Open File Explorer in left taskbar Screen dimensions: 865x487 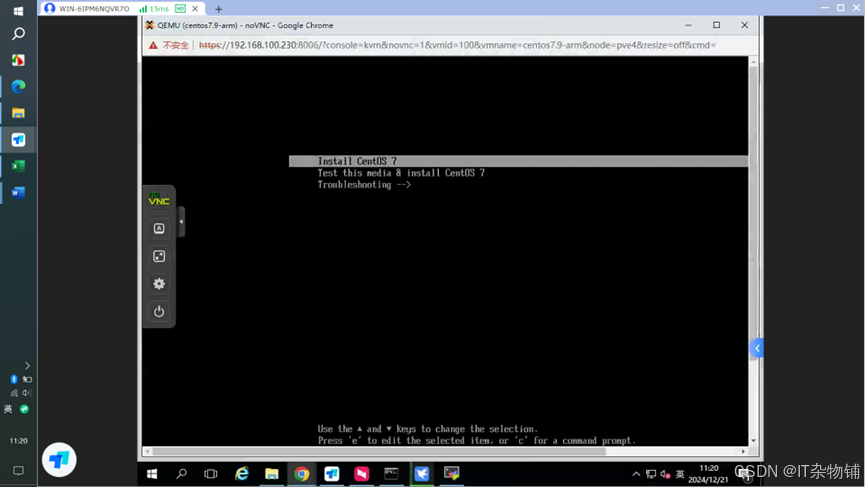pos(18,113)
